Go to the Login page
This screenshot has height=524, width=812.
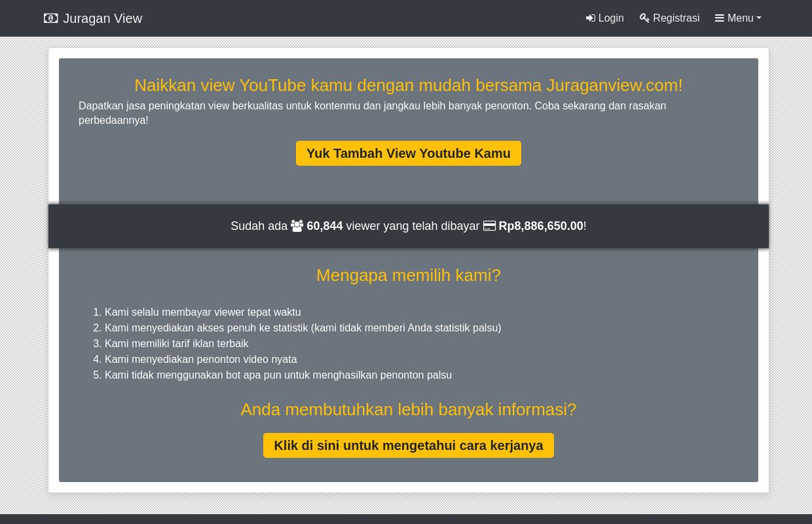[x=610, y=18]
